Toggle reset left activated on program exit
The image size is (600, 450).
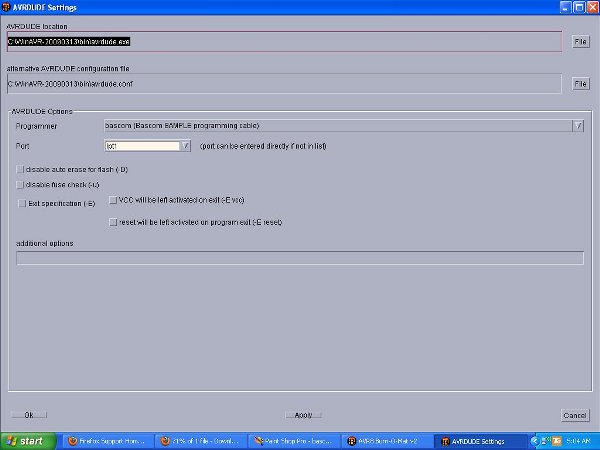[113, 222]
